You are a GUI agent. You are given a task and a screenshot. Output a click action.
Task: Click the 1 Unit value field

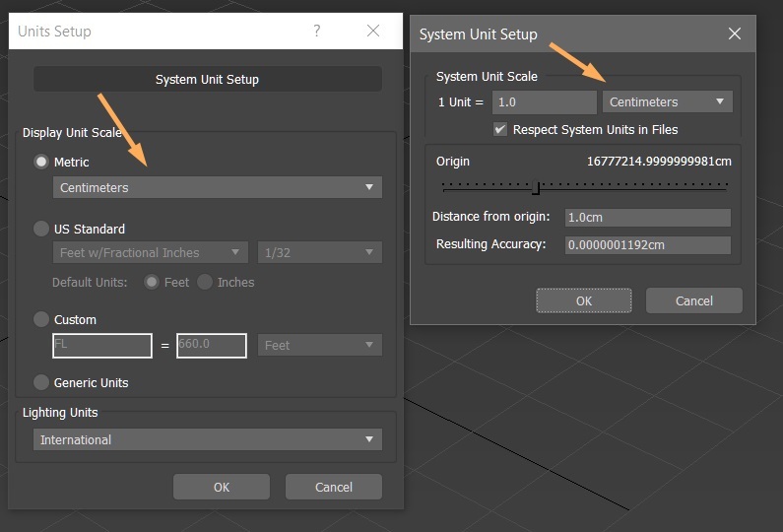click(543, 102)
